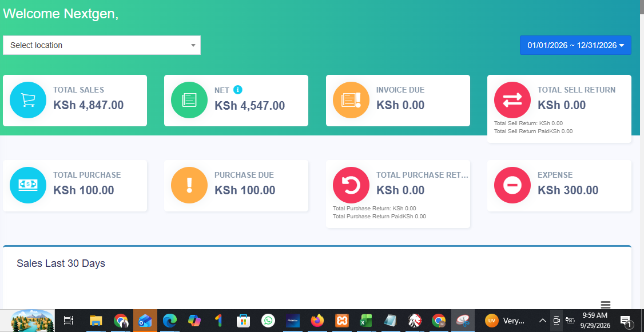Open the Select location dropdown

[x=102, y=45]
